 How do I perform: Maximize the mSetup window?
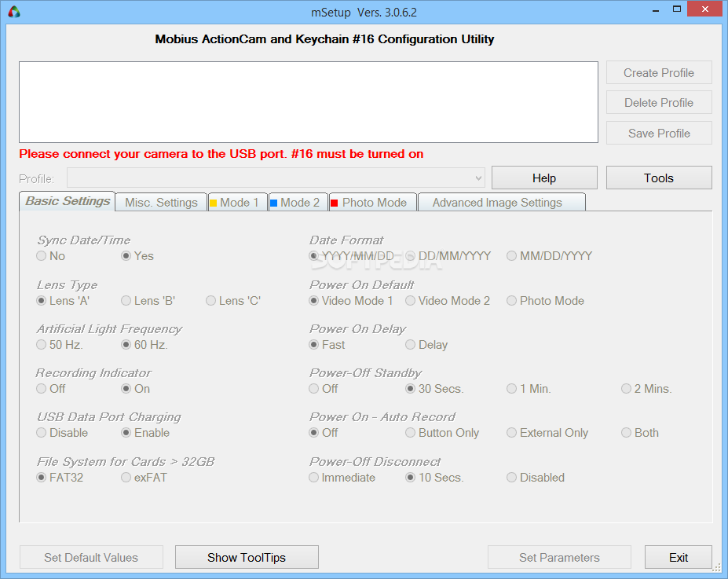[677, 9]
